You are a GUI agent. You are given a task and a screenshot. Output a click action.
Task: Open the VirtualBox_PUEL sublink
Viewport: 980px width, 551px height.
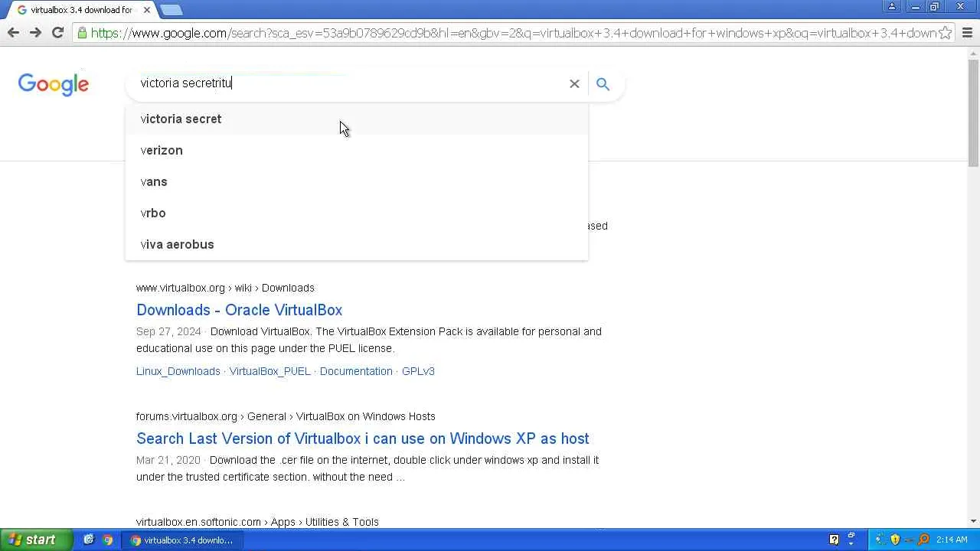coord(270,371)
